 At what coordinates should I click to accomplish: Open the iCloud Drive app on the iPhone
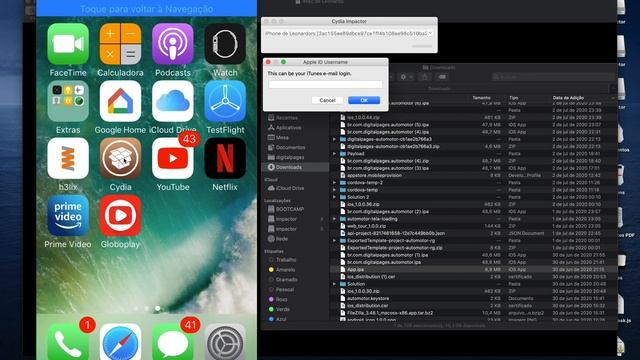point(173,101)
